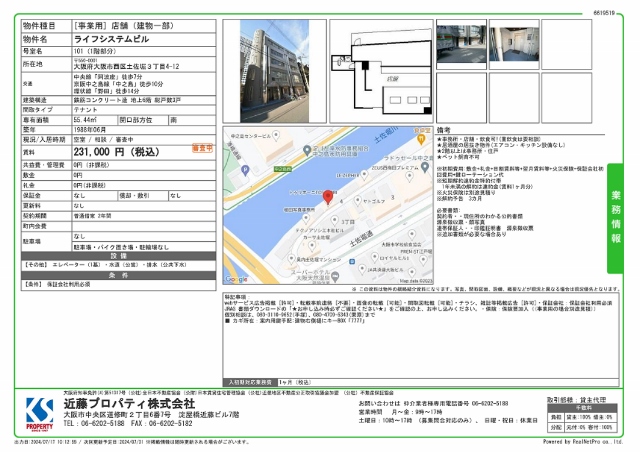Screen dimensions: 640x452
Task: Click the KS Property company logo
Action: click(x=40, y=414)
